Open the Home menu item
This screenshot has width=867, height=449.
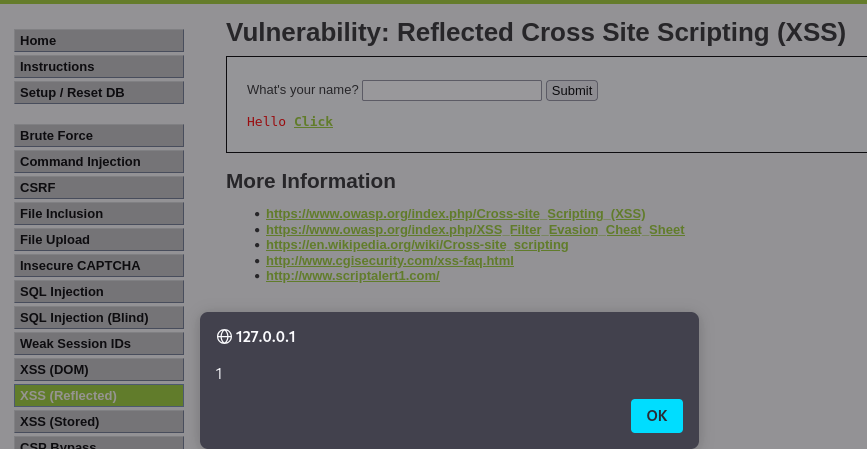[x=98, y=40]
